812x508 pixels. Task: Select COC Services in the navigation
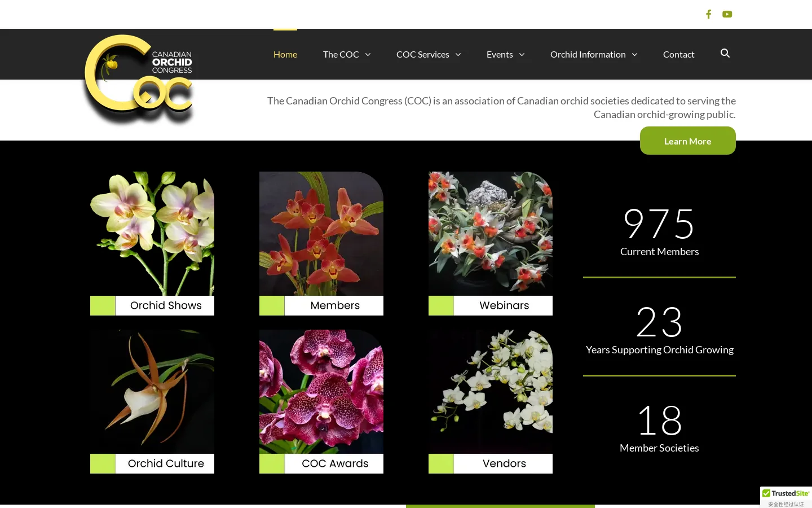[423, 54]
